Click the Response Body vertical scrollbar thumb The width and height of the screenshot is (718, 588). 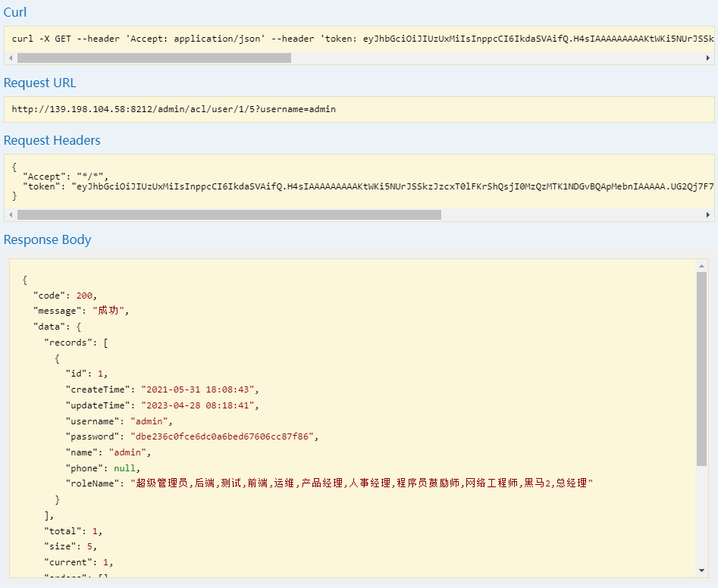click(701, 369)
